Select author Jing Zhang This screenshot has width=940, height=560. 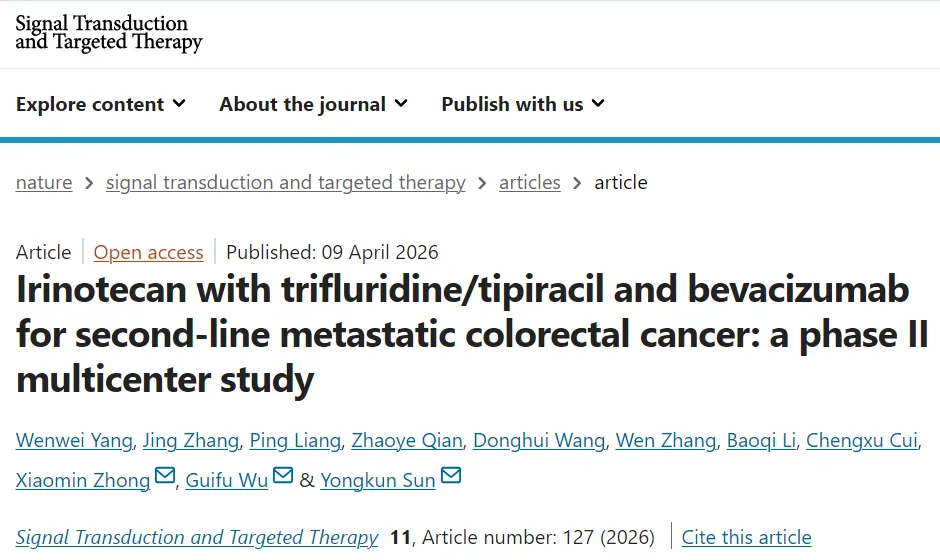click(191, 440)
